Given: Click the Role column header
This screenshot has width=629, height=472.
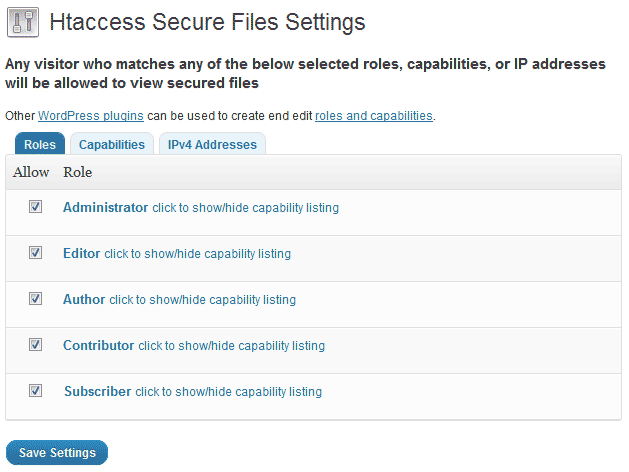Looking at the screenshot, I should pyautogui.click(x=77, y=172).
